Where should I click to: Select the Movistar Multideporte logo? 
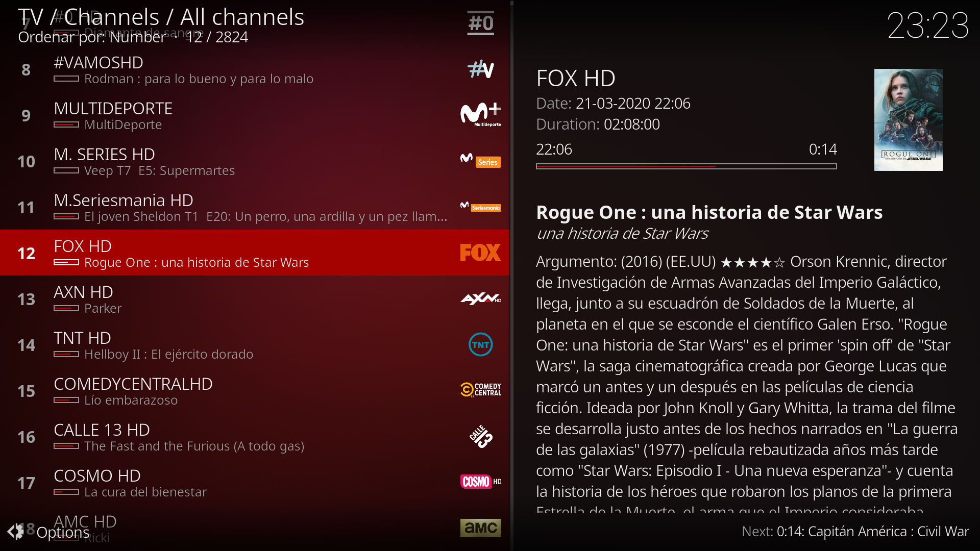click(480, 115)
